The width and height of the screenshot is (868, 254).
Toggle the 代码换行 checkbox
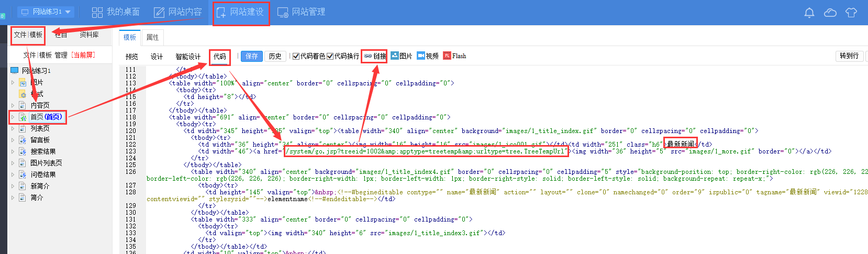point(330,56)
